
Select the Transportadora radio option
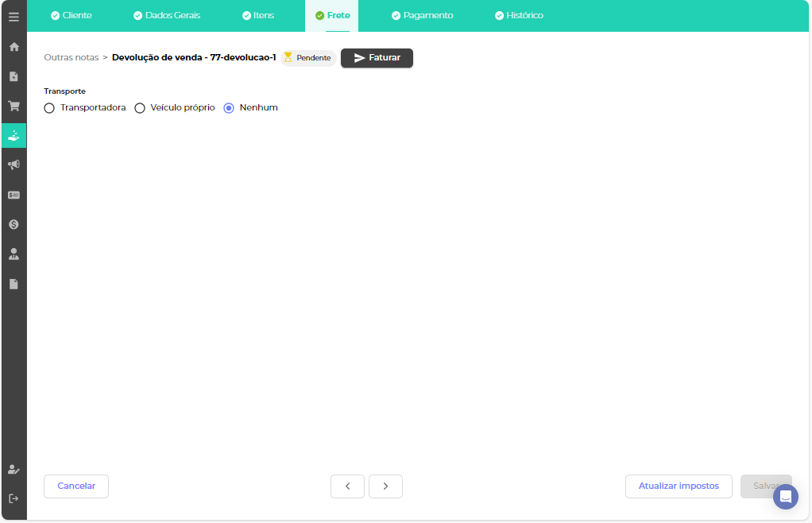tap(49, 108)
